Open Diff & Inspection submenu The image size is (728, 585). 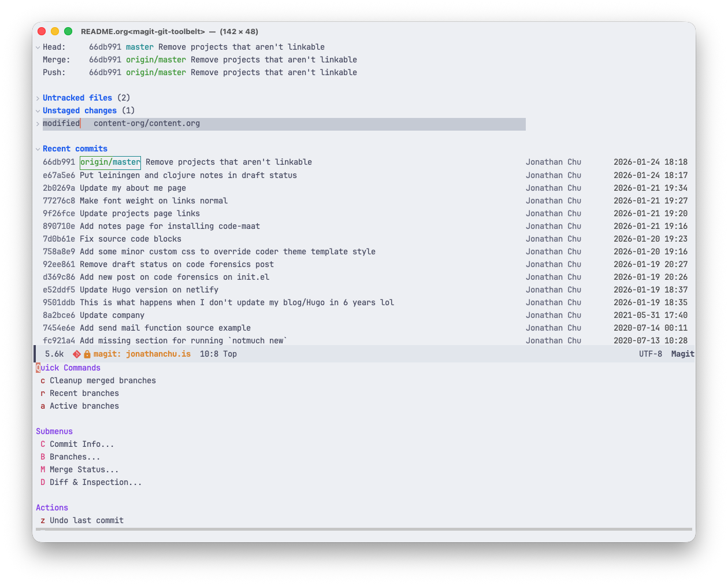pos(95,482)
